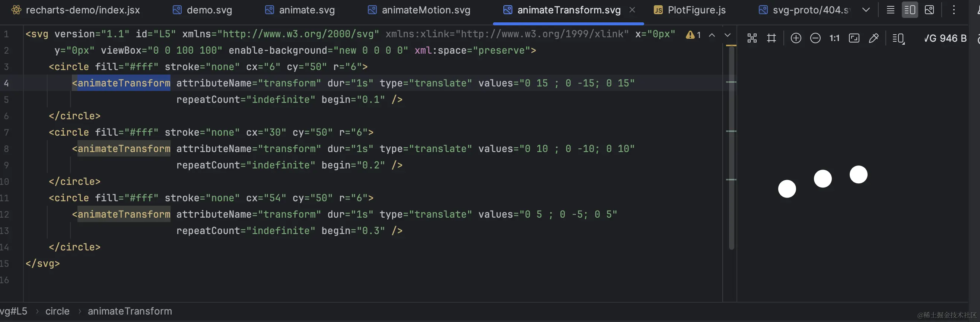Zoom in the SVG preview
This screenshot has width=980, height=322.
(x=796, y=38)
